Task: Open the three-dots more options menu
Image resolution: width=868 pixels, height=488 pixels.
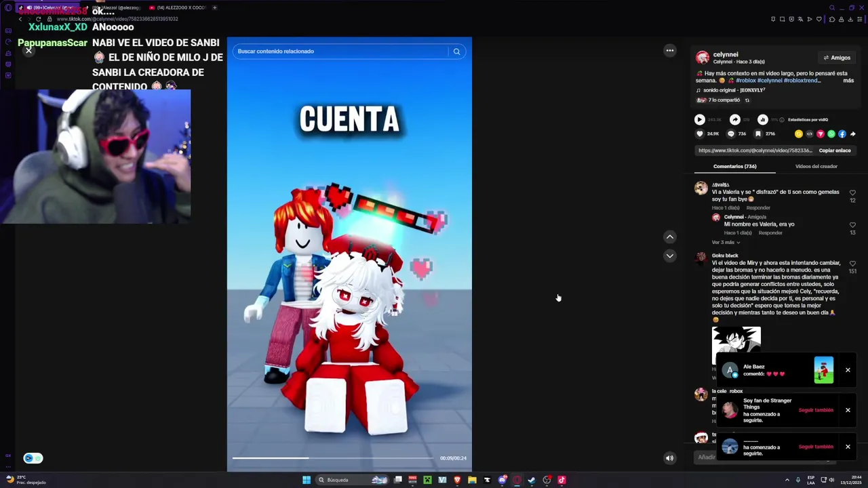Action: pyautogui.click(x=670, y=50)
